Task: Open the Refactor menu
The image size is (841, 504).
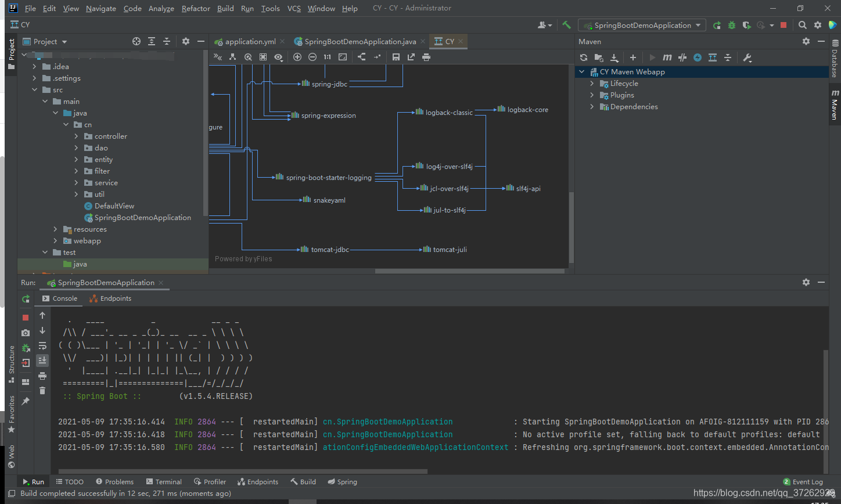Action: (196, 8)
